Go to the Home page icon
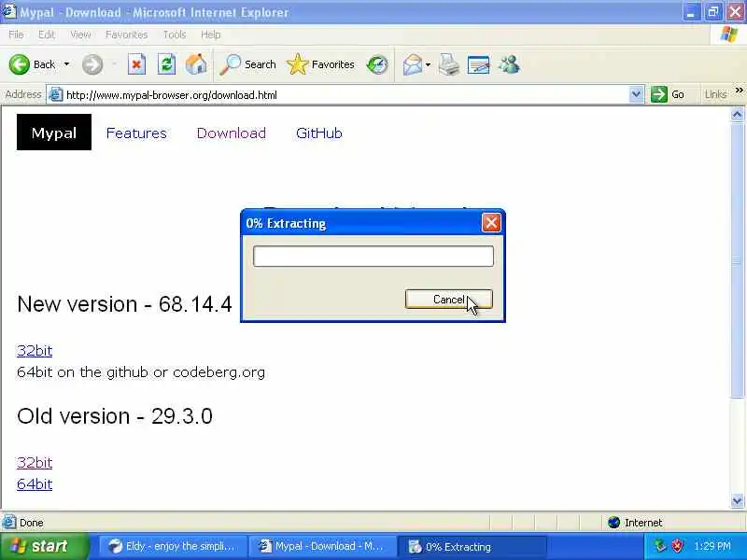Image resolution: width=747 pixels, height=560 pixels. tap(196, 64)
